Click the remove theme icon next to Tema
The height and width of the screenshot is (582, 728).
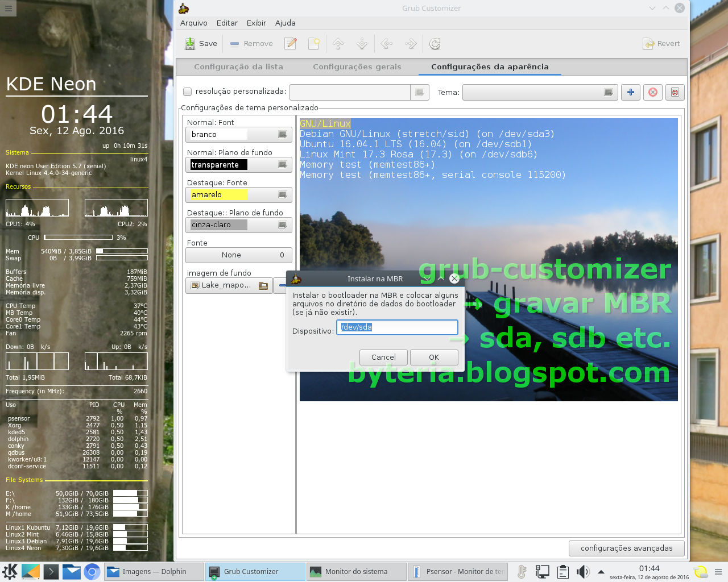point(652,92)
